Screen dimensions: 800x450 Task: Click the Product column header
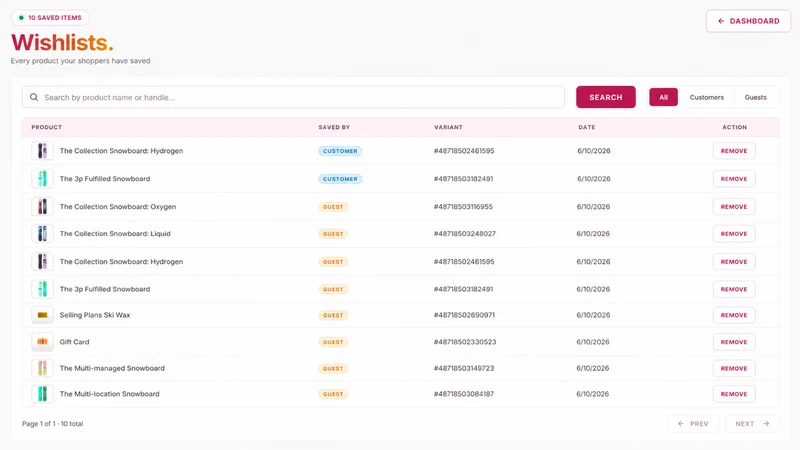46,127
